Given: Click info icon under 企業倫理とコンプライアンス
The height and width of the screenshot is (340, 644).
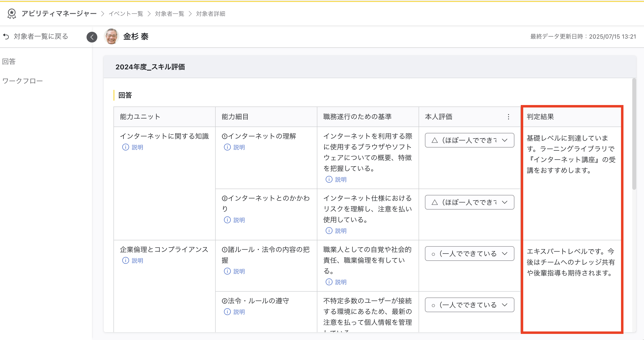Looking at the screenshot, I should click(x=125, y=260).
